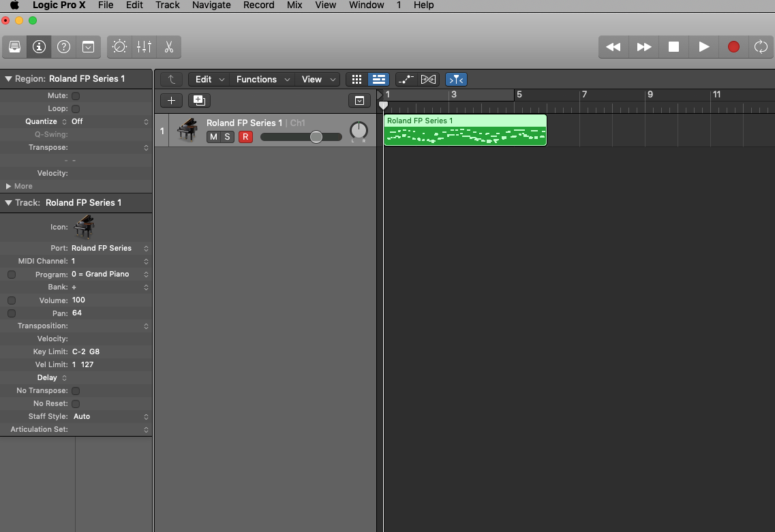775x532 pixels.
Task: Click the track volume slider
Action: pyautogui.click(x=301, y=137)
